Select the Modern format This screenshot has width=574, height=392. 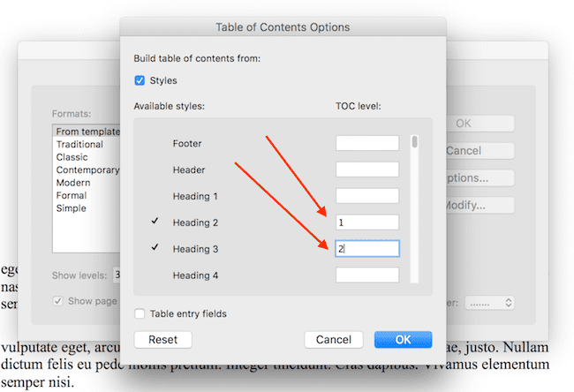[74, 183]
